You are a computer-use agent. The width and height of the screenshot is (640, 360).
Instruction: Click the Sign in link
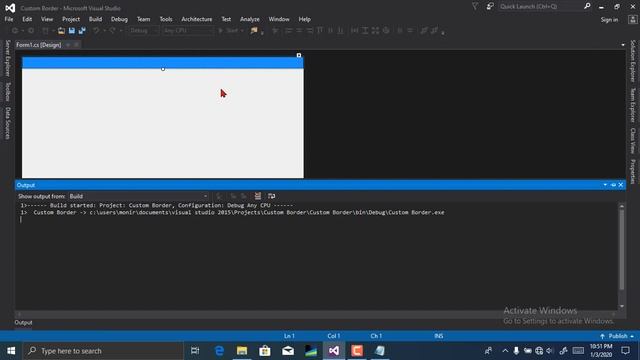(x=609, y=20)
